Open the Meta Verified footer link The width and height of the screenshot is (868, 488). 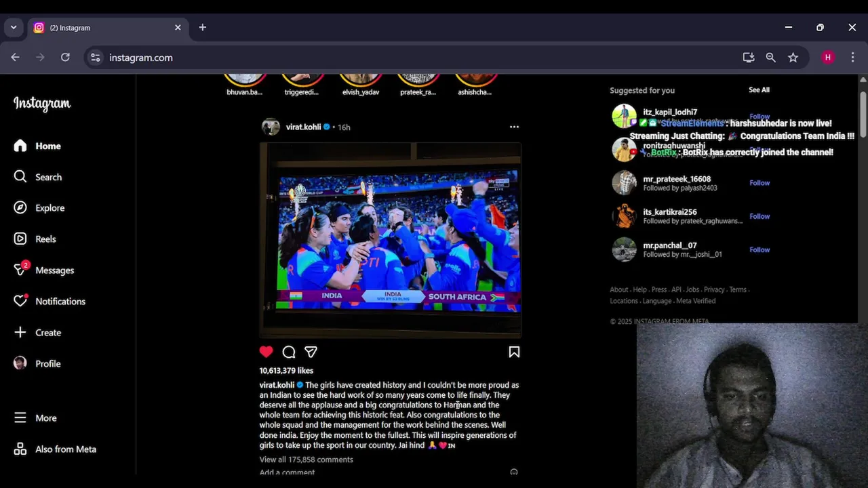point(696,301)
